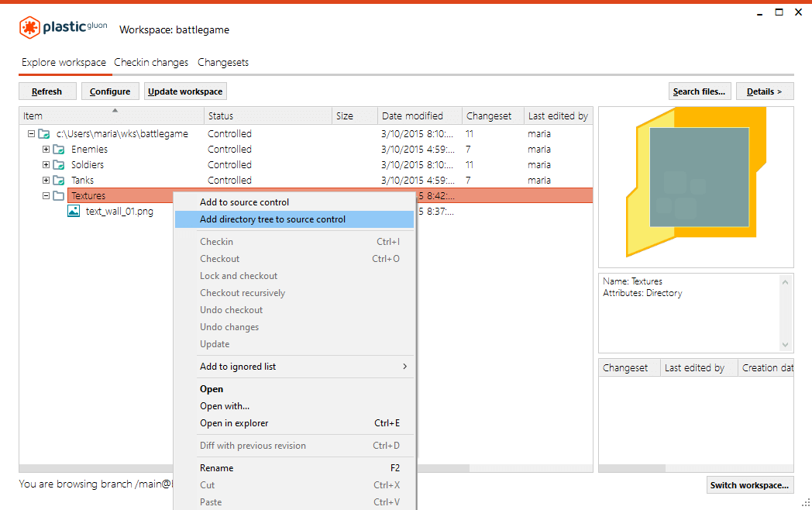Choose Open in explorer
This screenshot has height=510, width=812.
(x=294, y=423)
